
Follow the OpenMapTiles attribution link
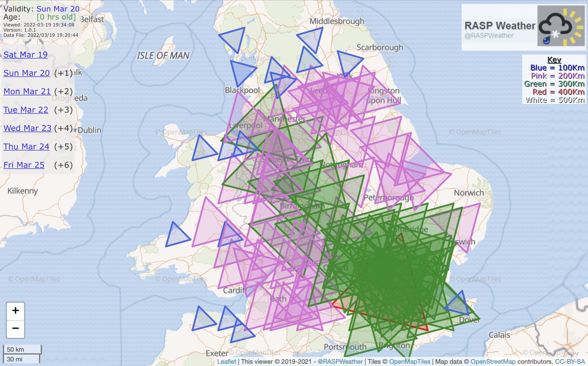(409, 361)
